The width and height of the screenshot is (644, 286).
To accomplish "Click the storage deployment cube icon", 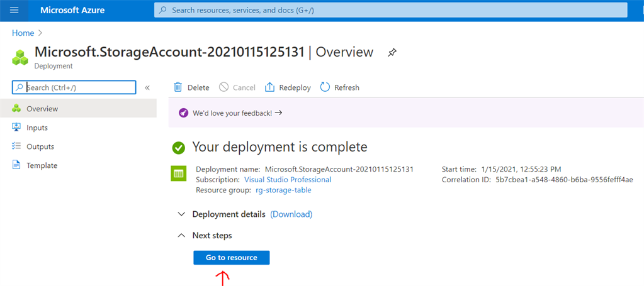I will point(20,57).
